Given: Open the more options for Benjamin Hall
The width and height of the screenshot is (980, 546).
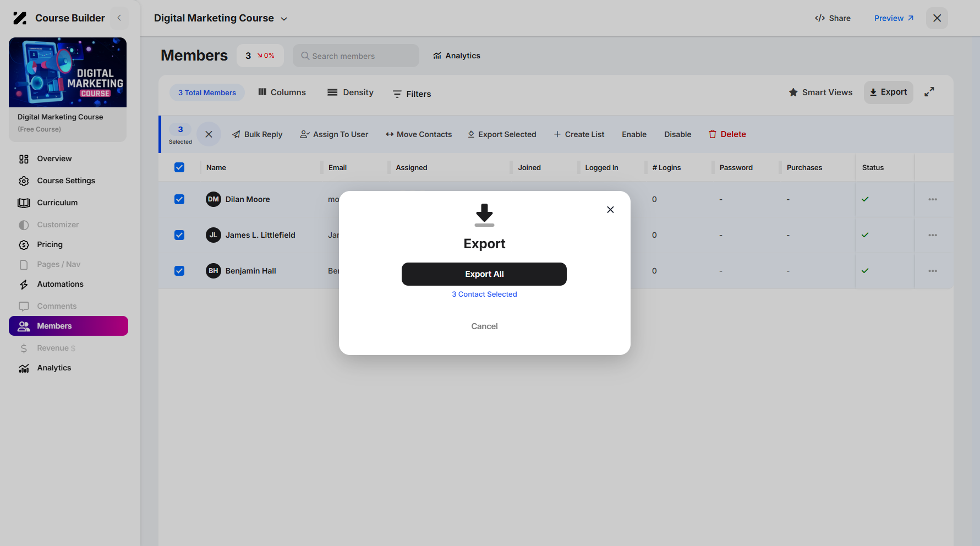Looking at the screenshot, I should tap(933, 271).
